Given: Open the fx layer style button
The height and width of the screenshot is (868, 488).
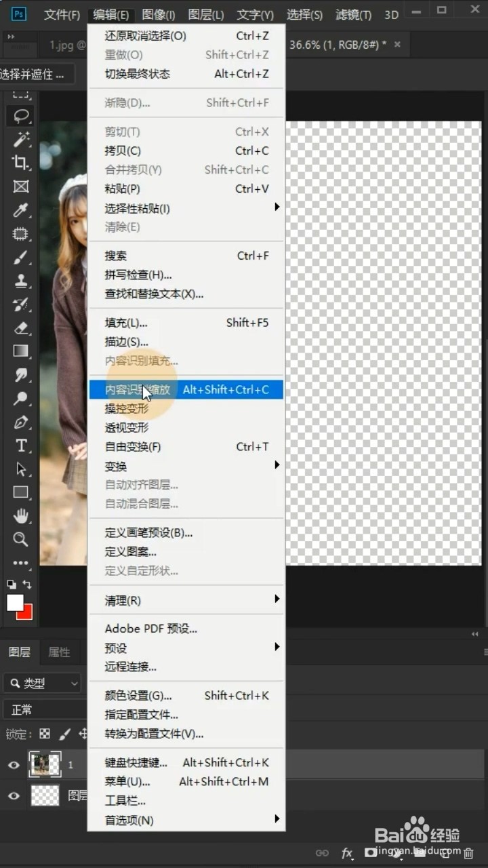Looking at the screenshot, I should click(347, 853).
